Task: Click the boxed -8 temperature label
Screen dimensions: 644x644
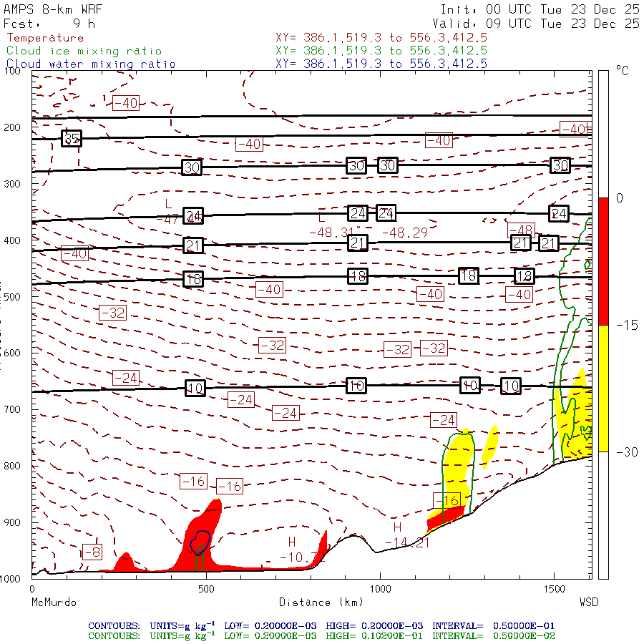Action: coord(92,552)
